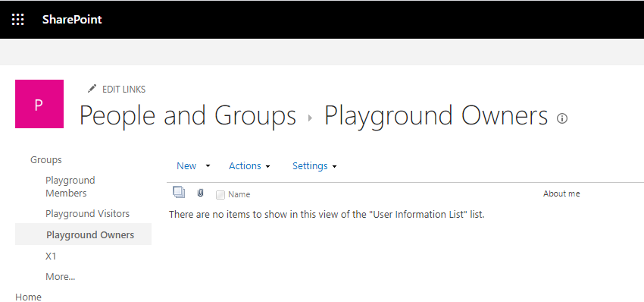
Task: Select Playground Owners in left navigation
Action: pyautogui.click(x=83, y=234)
